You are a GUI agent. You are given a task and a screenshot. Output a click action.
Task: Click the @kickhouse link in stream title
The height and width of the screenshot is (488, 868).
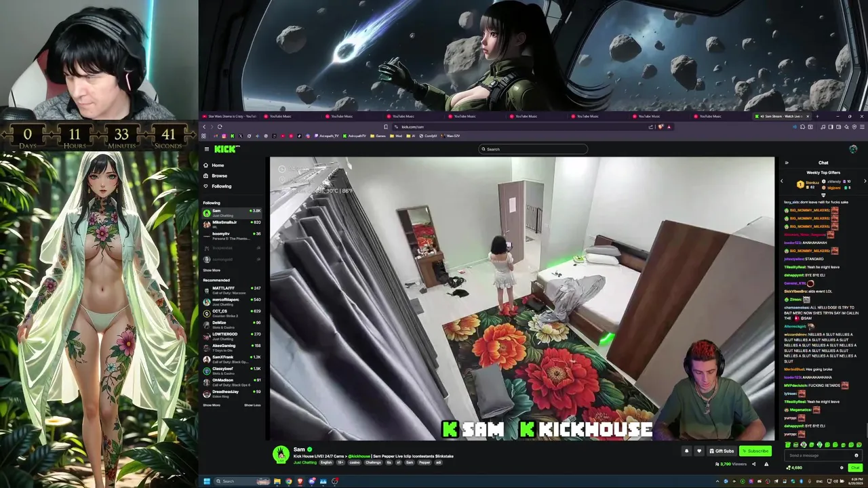(x=359, y=456)
